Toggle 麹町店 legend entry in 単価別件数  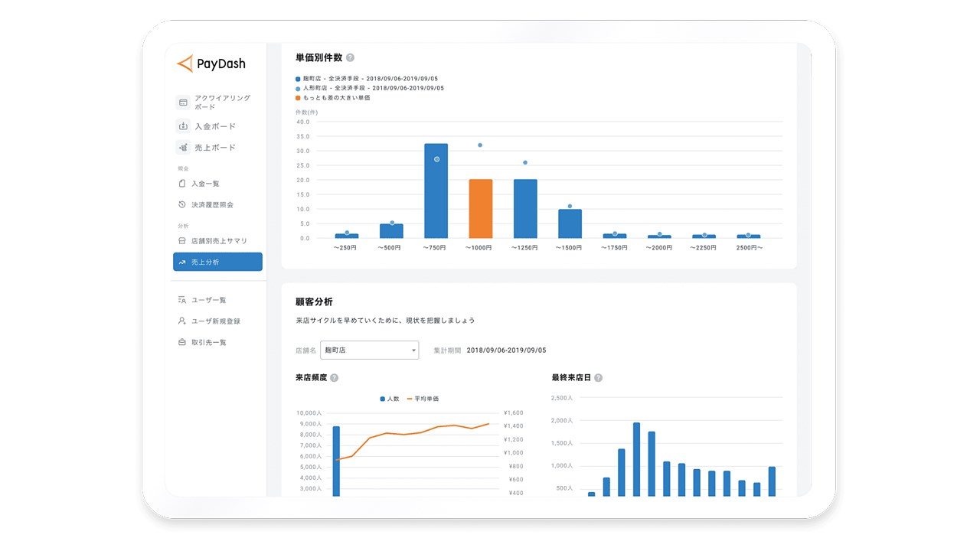tap(366, 79)
